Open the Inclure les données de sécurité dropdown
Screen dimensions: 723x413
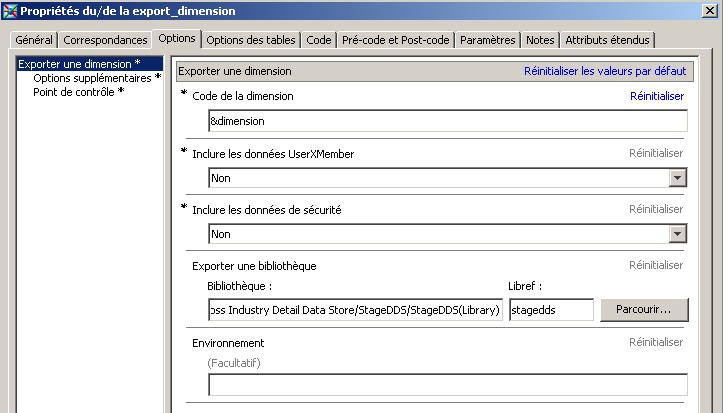point(678,234)
